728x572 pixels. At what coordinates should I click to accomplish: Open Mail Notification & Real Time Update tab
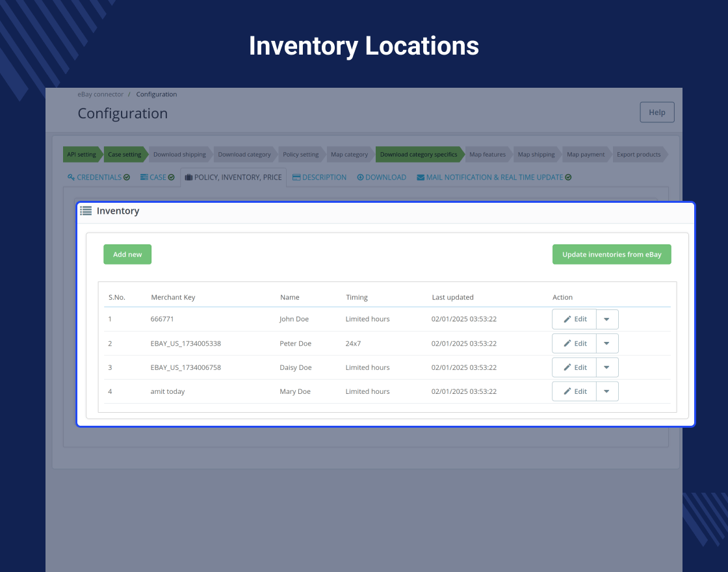(494, 177)
